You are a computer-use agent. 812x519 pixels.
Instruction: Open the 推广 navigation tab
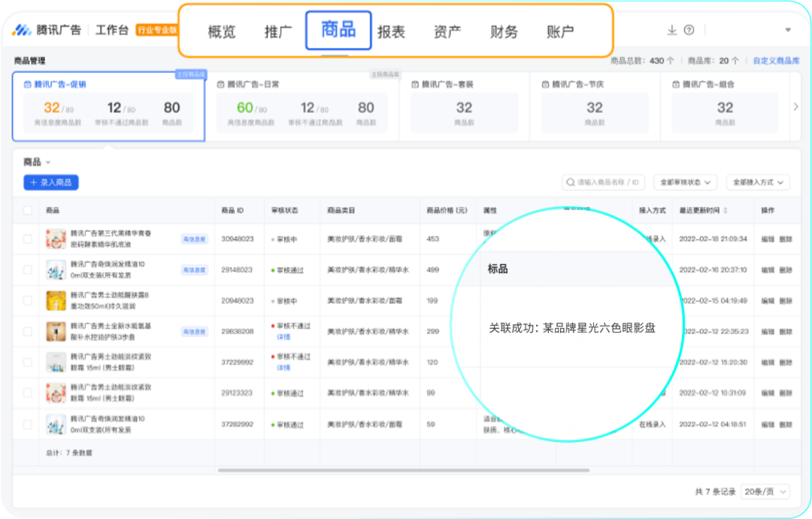coord(278,32)
